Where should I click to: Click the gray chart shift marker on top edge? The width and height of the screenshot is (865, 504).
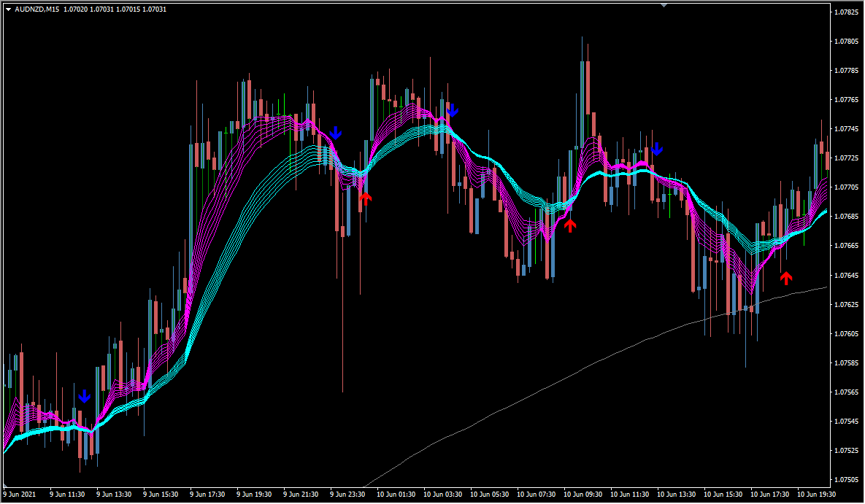(x=664, y=5)
